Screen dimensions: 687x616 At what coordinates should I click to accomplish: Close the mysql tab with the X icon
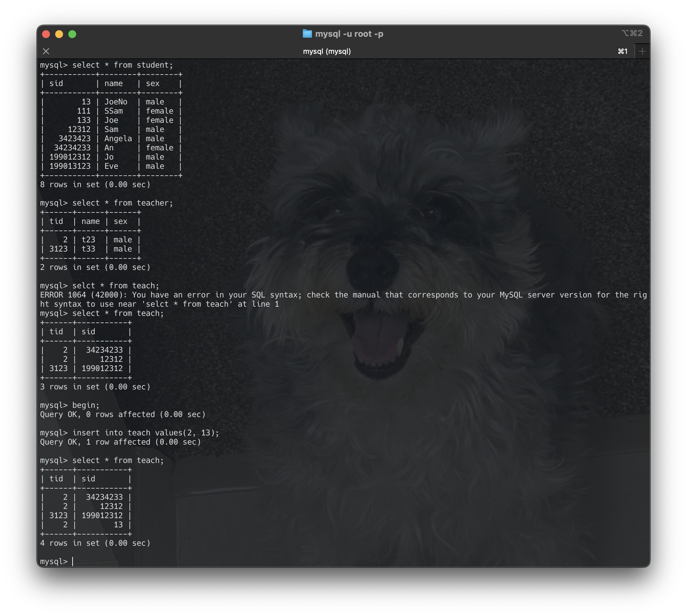(46, 51)
